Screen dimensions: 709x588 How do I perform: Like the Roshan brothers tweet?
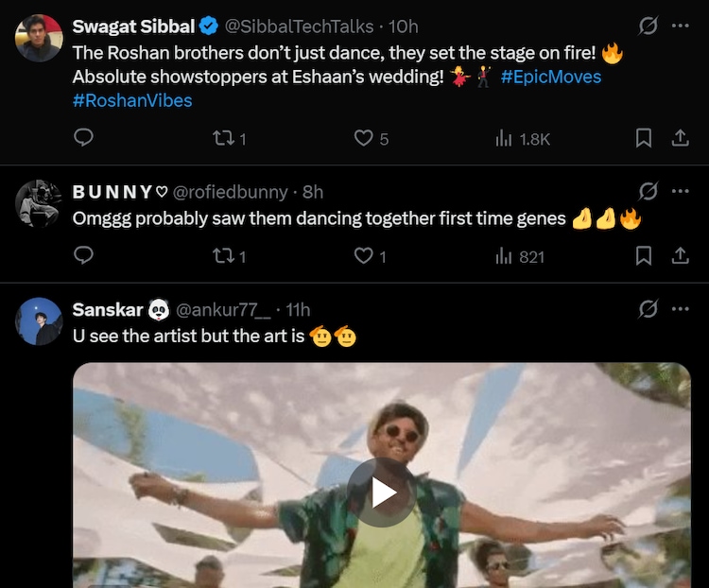pos(364,139)
